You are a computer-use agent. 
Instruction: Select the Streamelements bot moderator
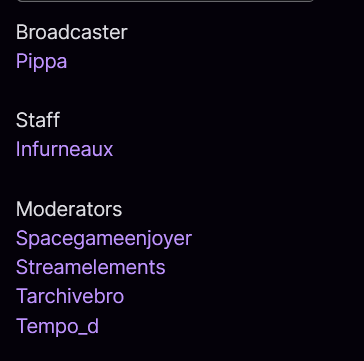tap(90, 267)
